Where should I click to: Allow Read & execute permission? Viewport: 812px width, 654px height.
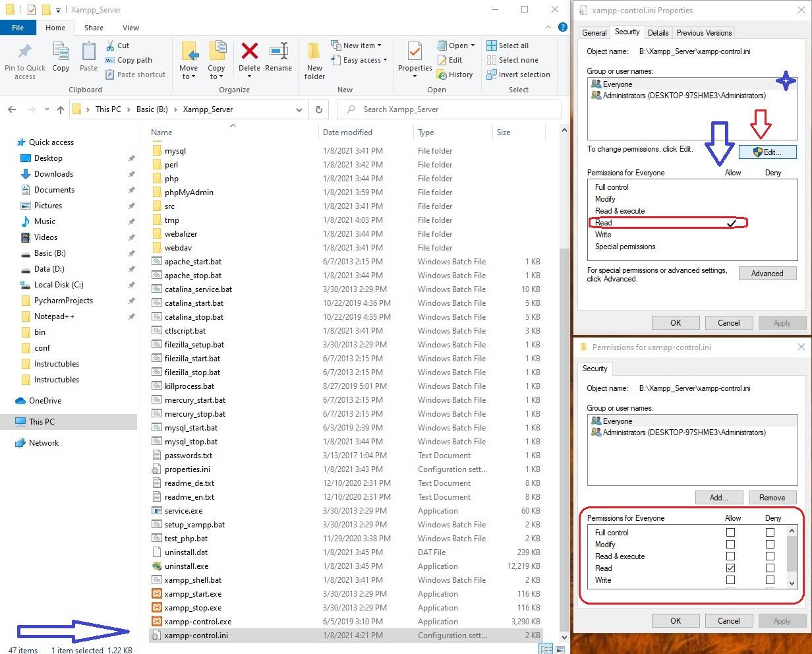(730, 556)
